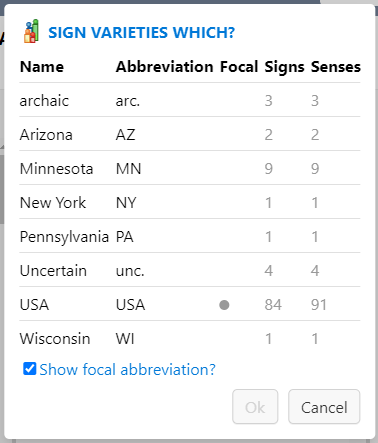Viewport: 378px width, 443px height.
Task: Select the Pennsylvania variety row
Action: point(190,236)
